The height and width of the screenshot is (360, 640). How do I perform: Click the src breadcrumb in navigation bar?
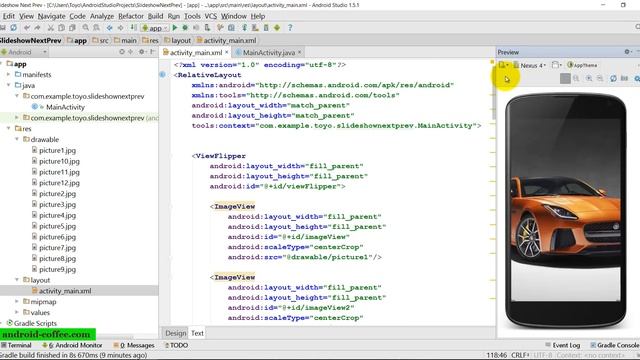tap(100, 40)
